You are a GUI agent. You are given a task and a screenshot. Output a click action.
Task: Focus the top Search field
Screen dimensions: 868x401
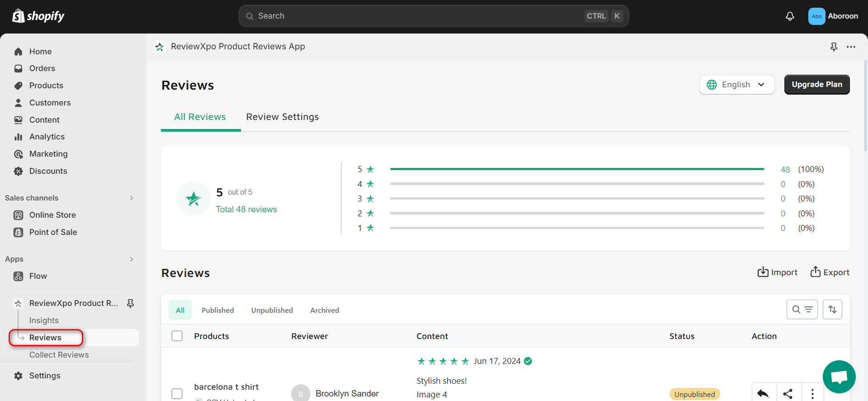pyautogui.click(x=434, y=16)
